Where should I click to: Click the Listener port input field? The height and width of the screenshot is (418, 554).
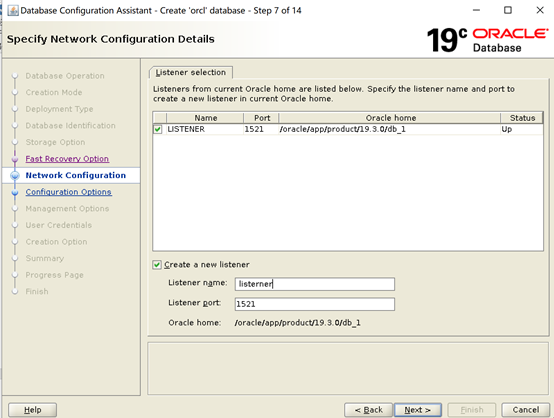click(314, 304)
